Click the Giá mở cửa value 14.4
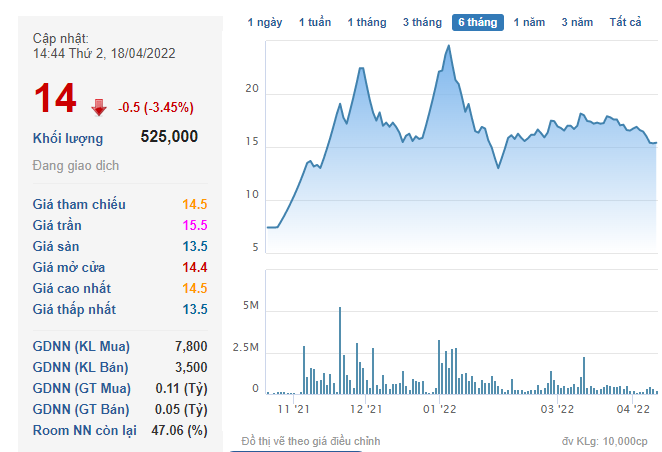This screenshot has height=452, width=662. point(194,267)
